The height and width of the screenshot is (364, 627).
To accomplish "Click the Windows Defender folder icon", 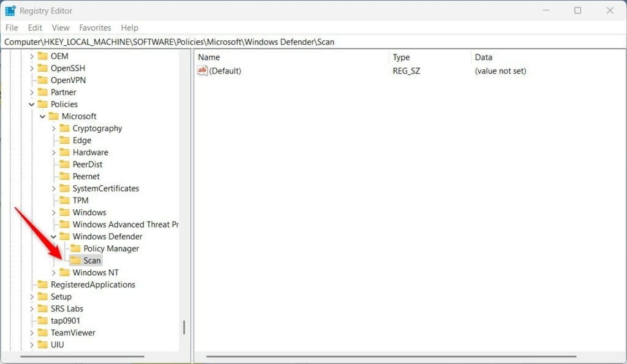I will click(x=64, y=236).
